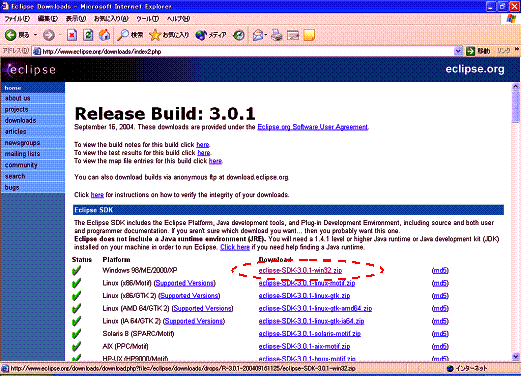Open the Mail envelope icon
523x377 pixels.
pos(258,35)
